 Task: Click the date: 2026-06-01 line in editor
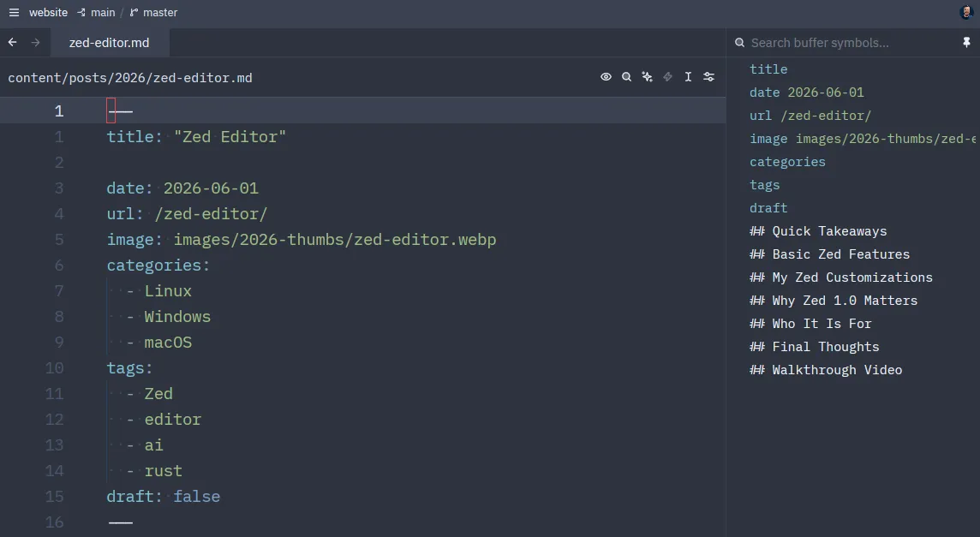click(x=182, y=188)
